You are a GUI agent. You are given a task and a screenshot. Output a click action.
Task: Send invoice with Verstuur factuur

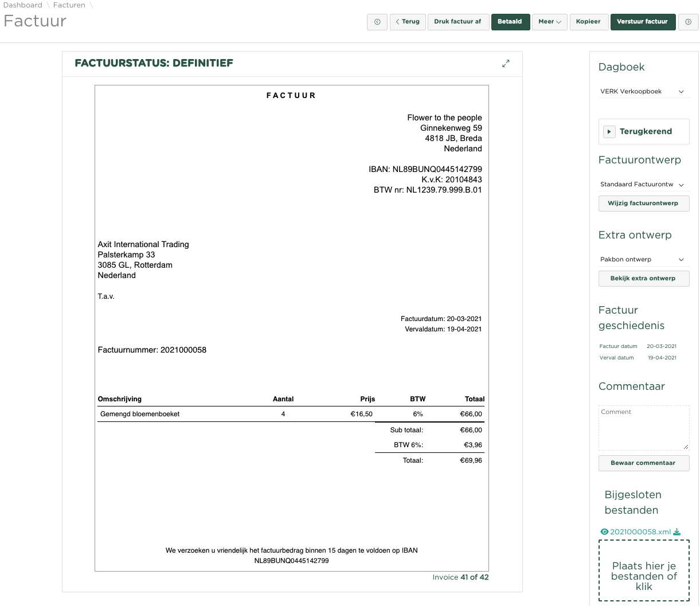tap(642, 22)
